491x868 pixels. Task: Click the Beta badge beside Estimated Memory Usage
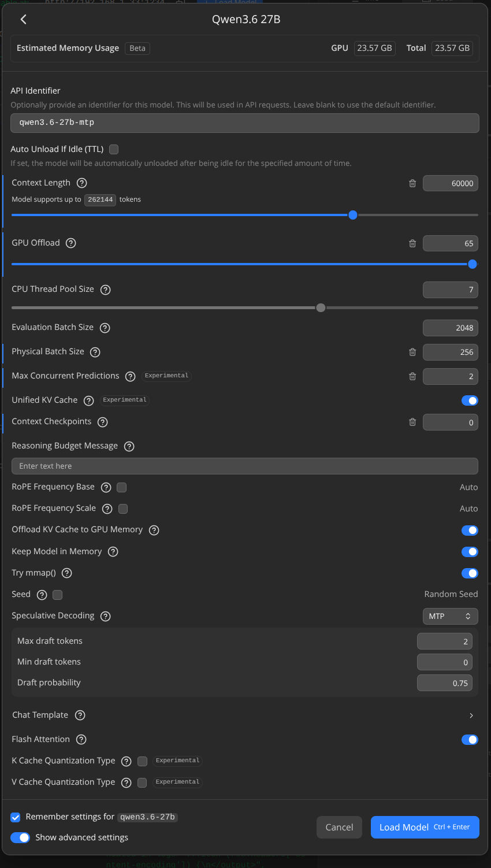(x=137, y=48)
